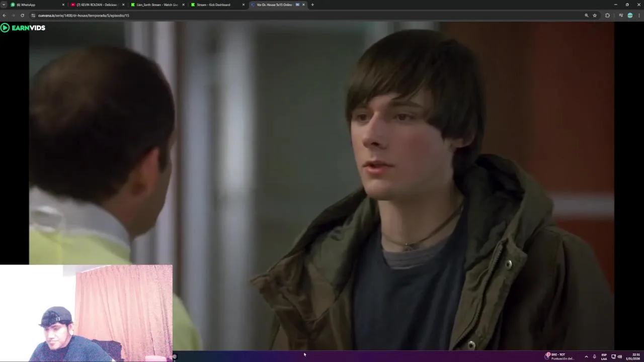
Task: Switch to the Lien_Sorth Stream tab
Action: (157, 5)
